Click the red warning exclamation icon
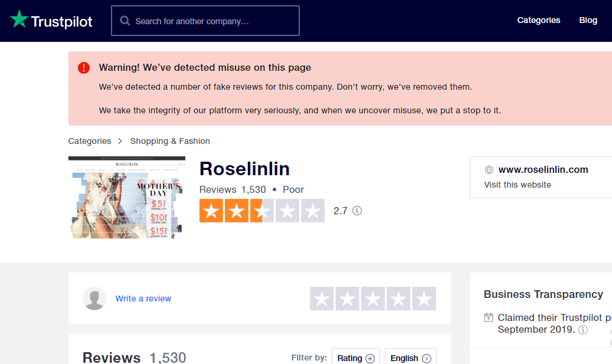Viewport: 612px width, 364px height. (x=84, y=67)
